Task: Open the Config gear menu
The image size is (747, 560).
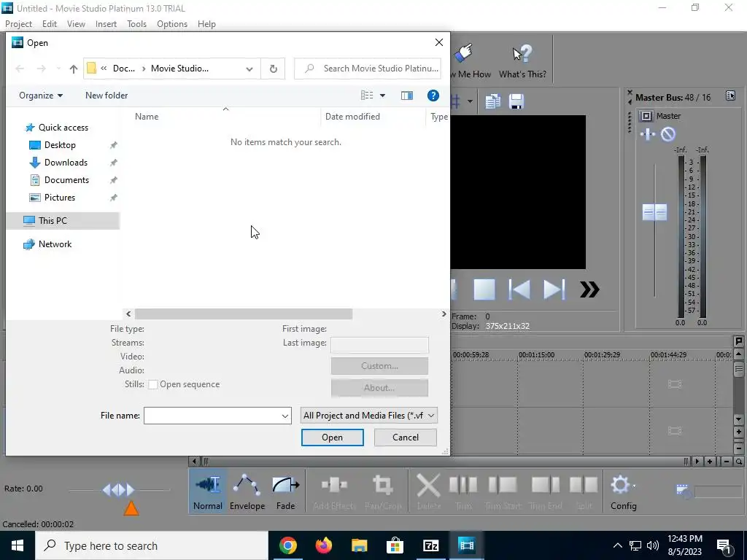Action: [x=623, y=492]
